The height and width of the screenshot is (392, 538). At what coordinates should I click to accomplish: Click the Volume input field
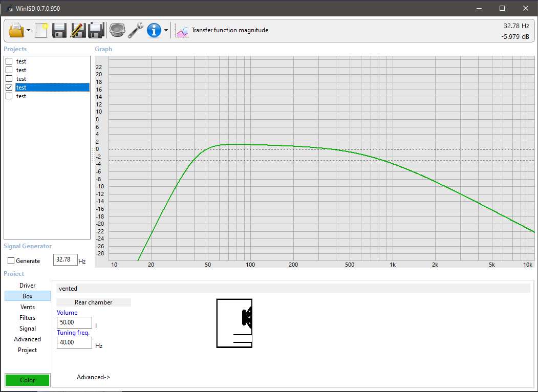click(74, 322)
